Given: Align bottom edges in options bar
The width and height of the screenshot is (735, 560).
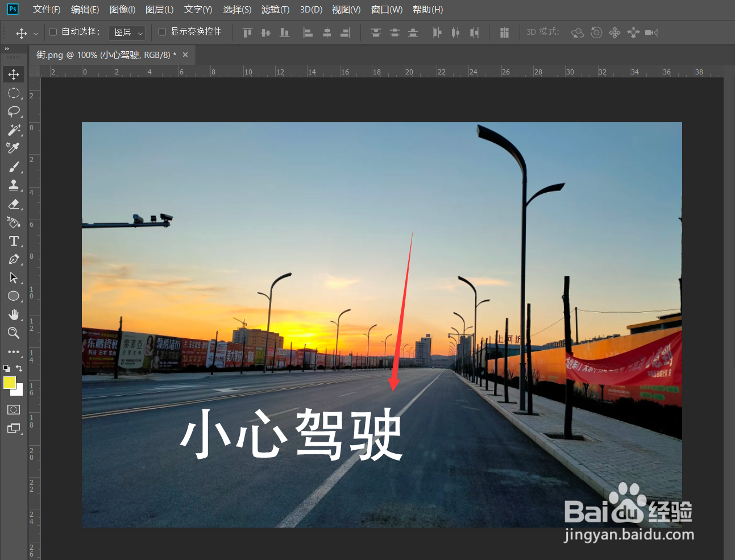Looking at the screenshot, I should [x=284, y=32].
